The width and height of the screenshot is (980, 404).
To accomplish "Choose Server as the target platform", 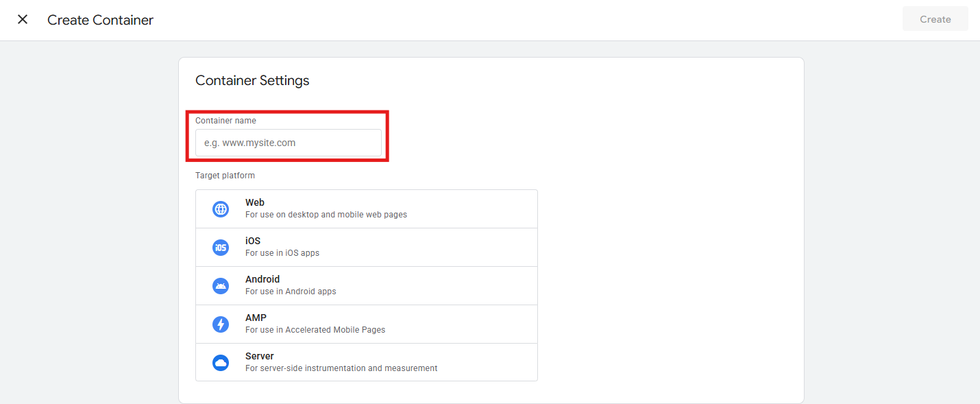I will click(367, 362).
